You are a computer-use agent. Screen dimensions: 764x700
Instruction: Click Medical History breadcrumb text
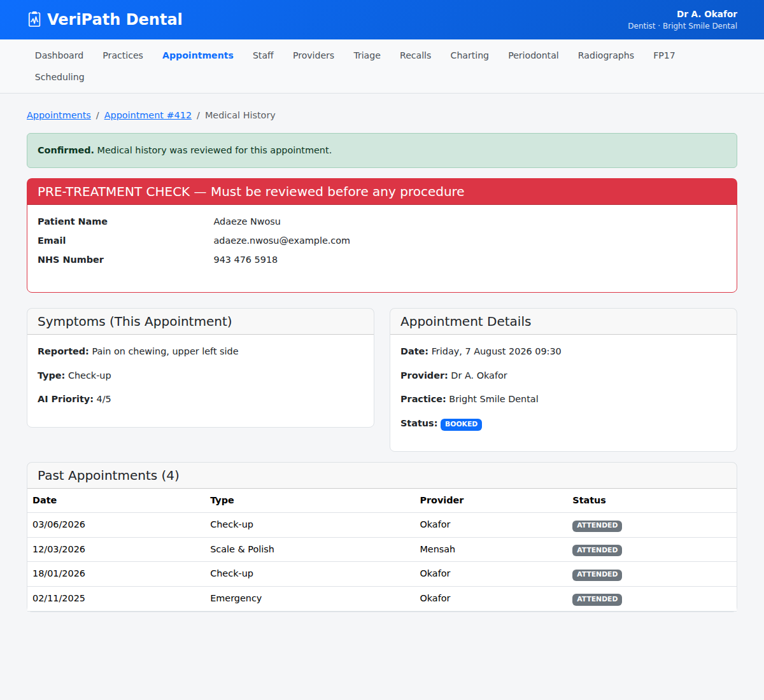point(240,115)
